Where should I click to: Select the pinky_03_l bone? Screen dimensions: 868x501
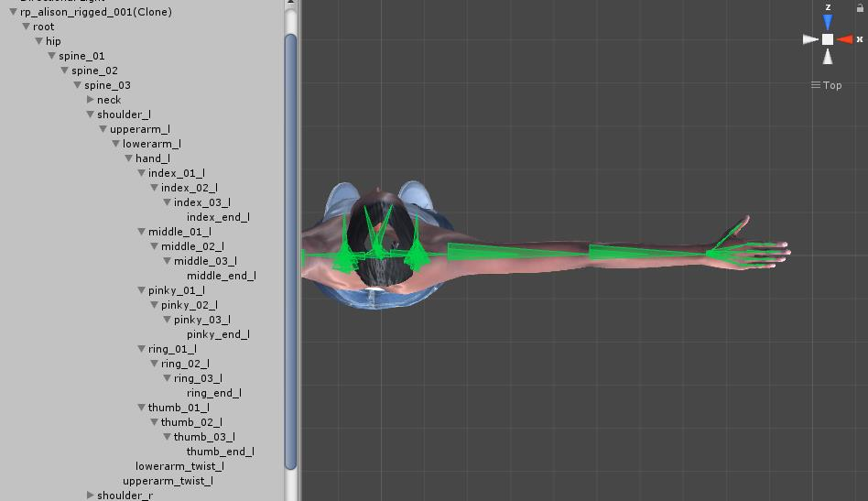202,320
